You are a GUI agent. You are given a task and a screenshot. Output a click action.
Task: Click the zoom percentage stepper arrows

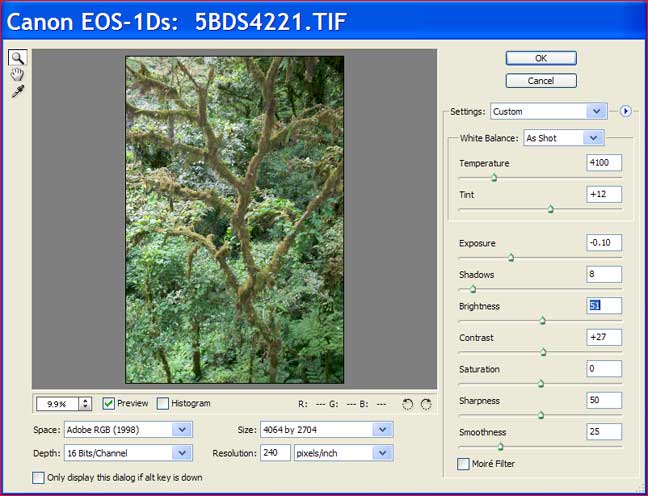point(85,404)
